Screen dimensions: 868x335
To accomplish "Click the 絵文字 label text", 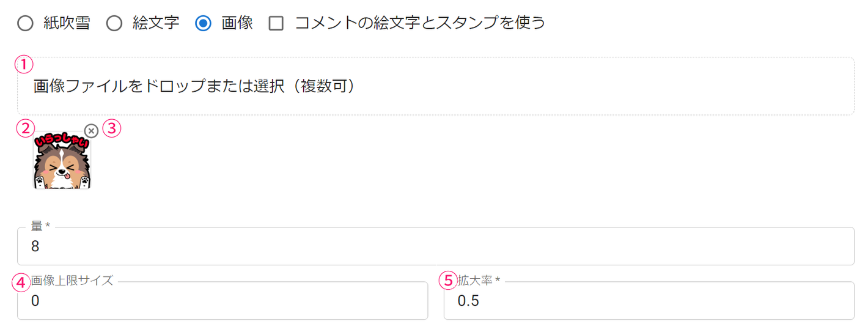I will click(156, 23).
